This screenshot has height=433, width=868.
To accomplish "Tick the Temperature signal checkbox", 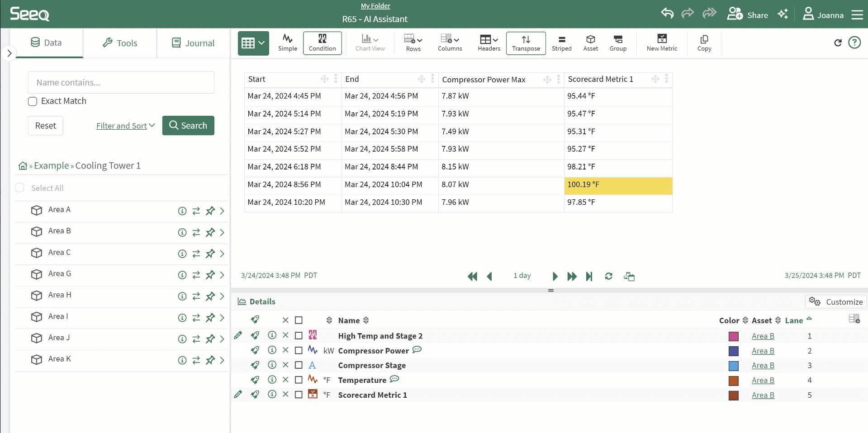I will pyautogui.click(x=299, y=380).
